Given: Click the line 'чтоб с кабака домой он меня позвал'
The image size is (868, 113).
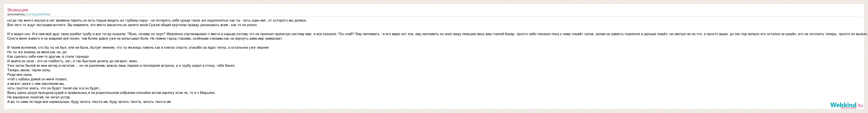Looking at the screenshot, I should pyautogui.click(x=37, y=79).
